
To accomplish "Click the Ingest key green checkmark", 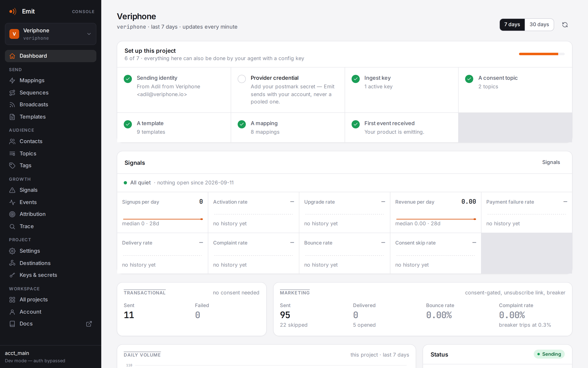I will (x=355, y=79).
